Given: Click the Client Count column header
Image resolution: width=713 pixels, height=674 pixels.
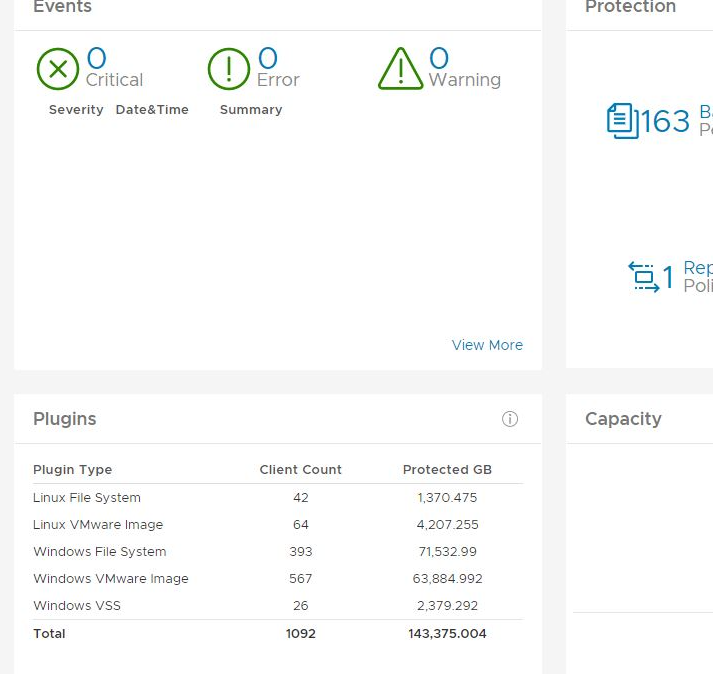Looking at the screenshot, I should click(300, 470).
